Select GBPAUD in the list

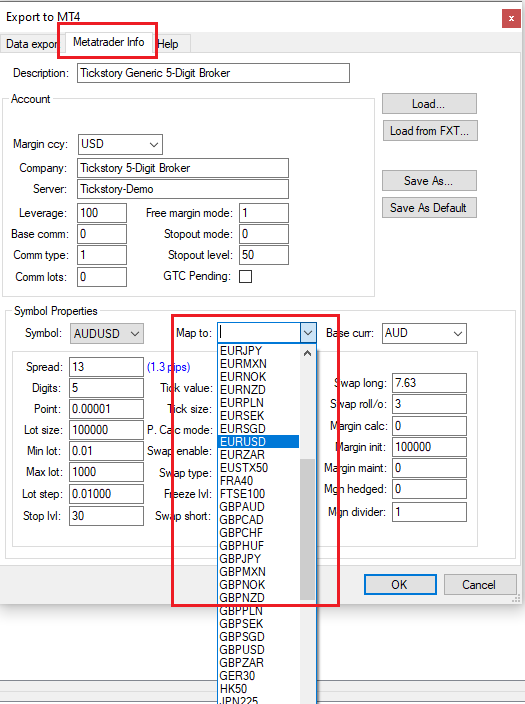click(x=259, y=507)
